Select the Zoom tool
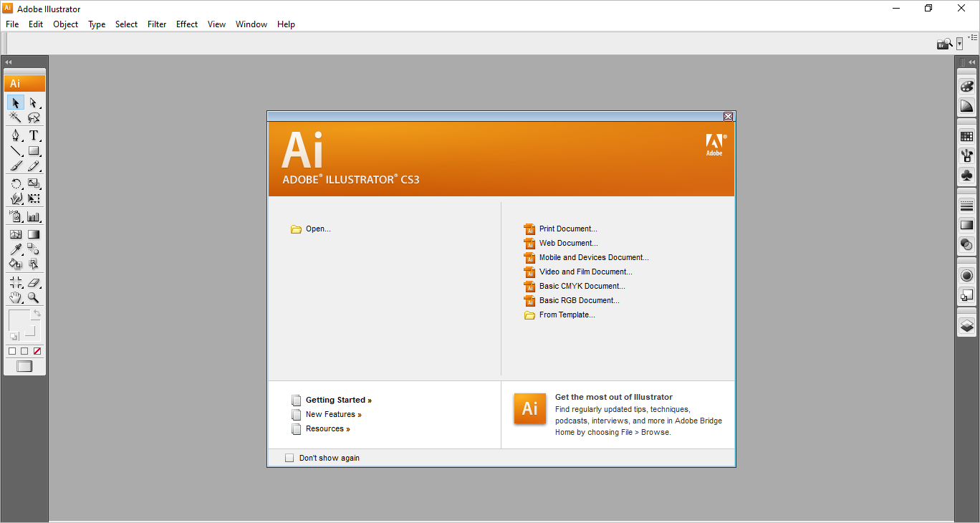Image resolution: width=980 pixels, height=523 pixels. pyautogui.click(x=34, y=297)
